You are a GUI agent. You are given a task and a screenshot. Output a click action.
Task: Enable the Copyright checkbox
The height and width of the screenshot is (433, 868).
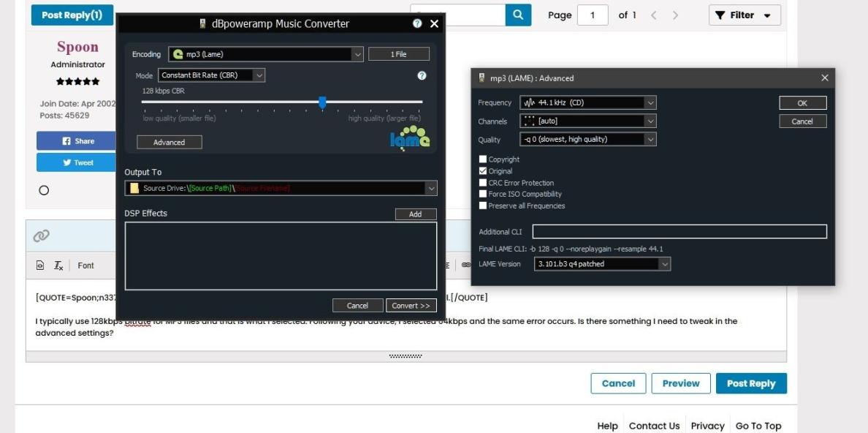click(483, 159)
